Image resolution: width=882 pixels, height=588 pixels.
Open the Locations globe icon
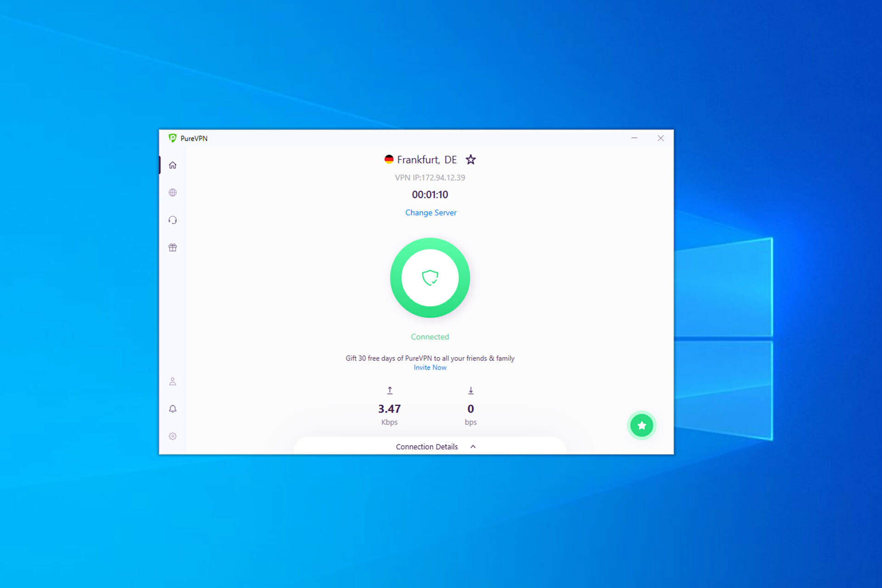173,192
